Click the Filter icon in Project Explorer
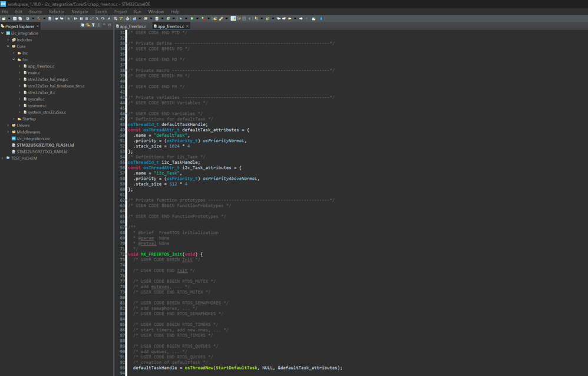The width and height of the screenshot is (588, 376). pos(93,25)
